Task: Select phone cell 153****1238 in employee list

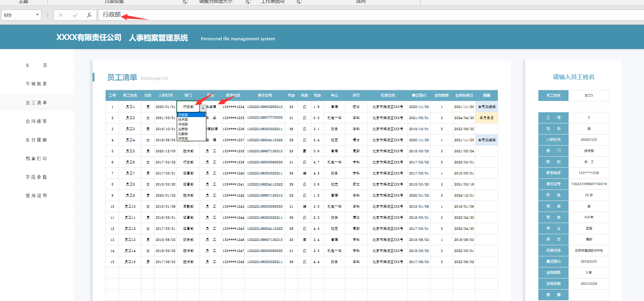Action: [233, 151]
